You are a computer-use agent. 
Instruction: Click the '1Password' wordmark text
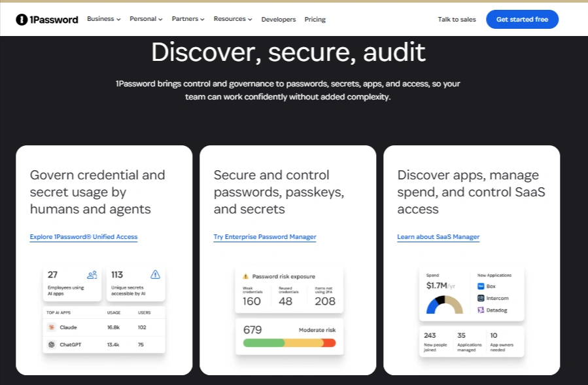[x=54, y=20]
